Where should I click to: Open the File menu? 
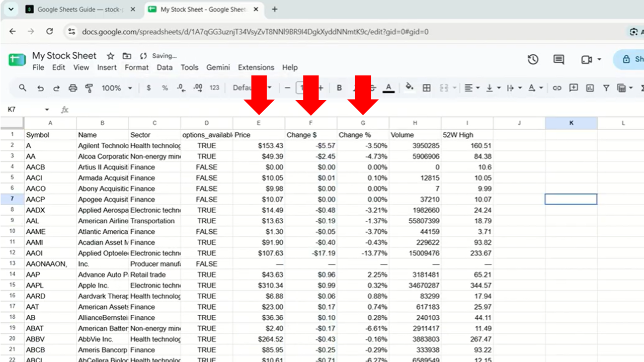click(38, 67)
